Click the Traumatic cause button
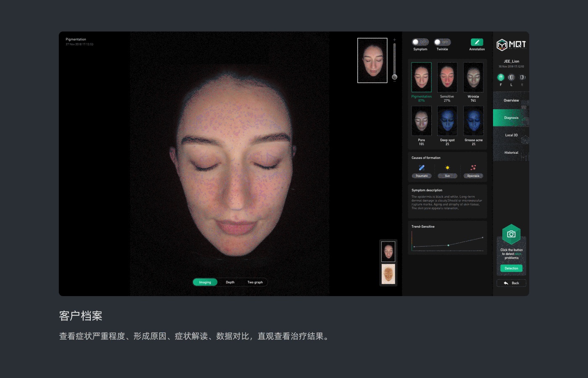The image size is (588, 378). [422, 176]
